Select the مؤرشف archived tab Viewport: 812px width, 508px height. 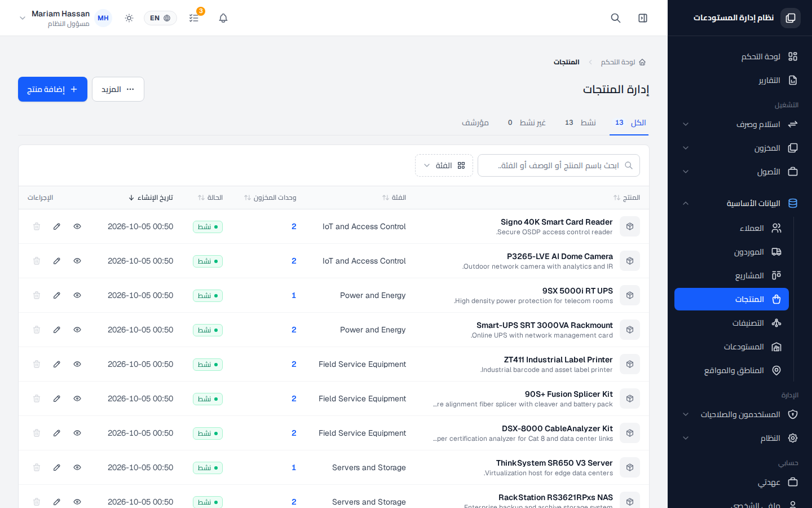475,122
